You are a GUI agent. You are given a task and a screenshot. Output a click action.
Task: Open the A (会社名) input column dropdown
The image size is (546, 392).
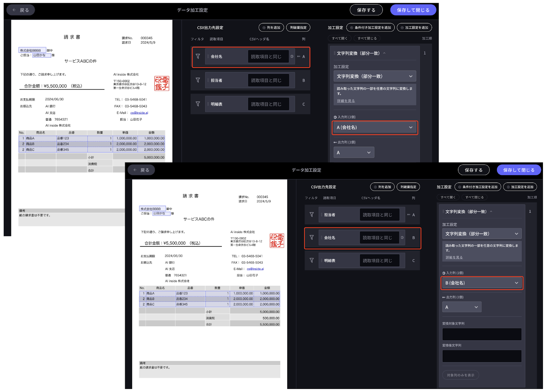coord(375,127)
